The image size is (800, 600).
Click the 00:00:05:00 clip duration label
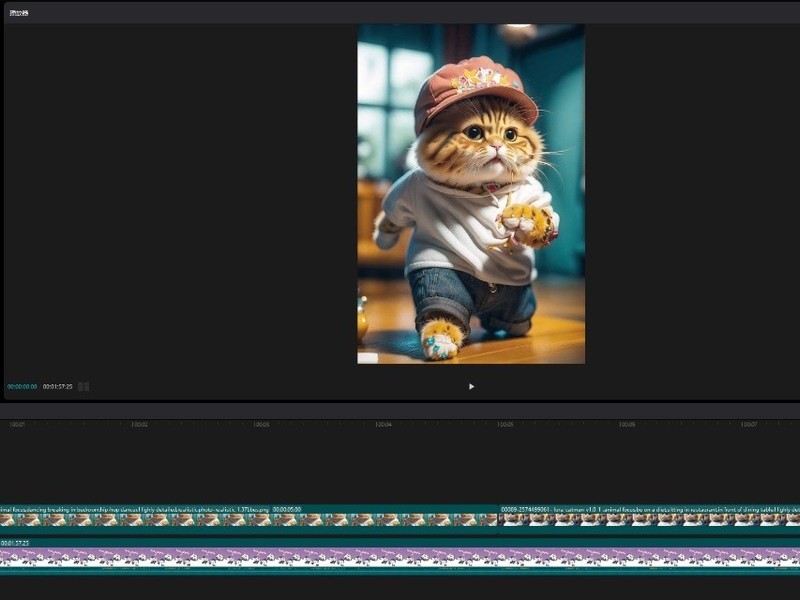pos(287,509)
